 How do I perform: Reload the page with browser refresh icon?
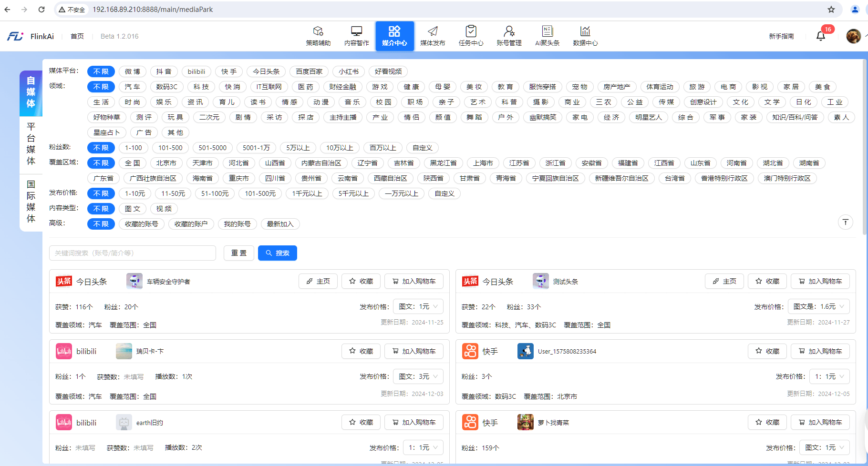pyautogui.click(x=41, y=10)
